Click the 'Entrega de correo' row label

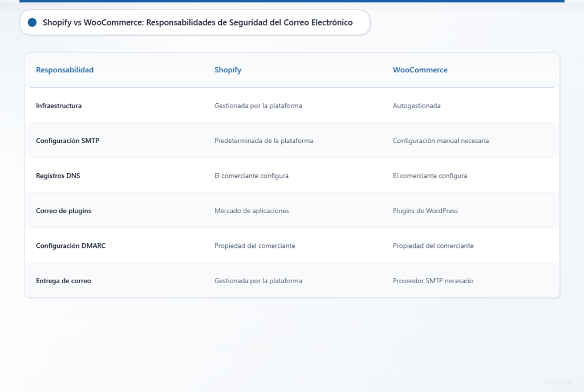(x=64, y=281)
